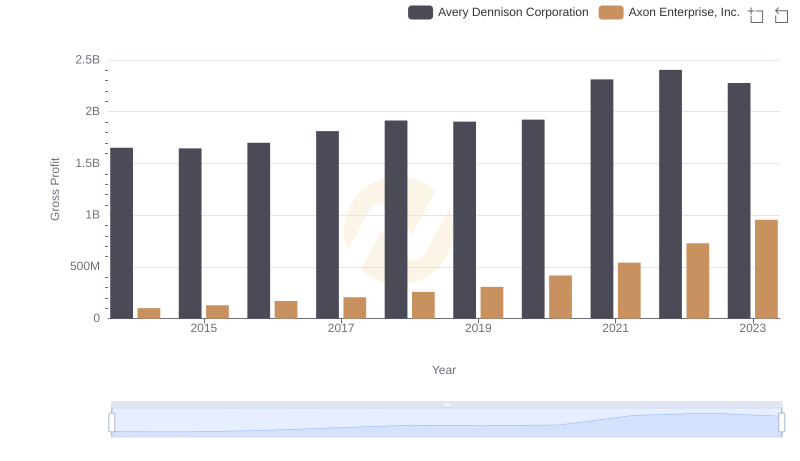Click the 2.5B y-axis tick label
This screenshot has width=800, height=461.
(87, 60)
